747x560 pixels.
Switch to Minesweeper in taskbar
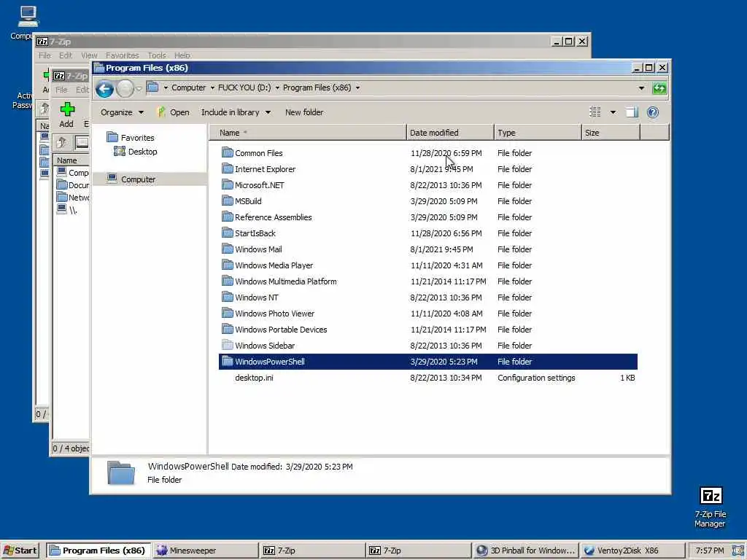coord(205,551)
